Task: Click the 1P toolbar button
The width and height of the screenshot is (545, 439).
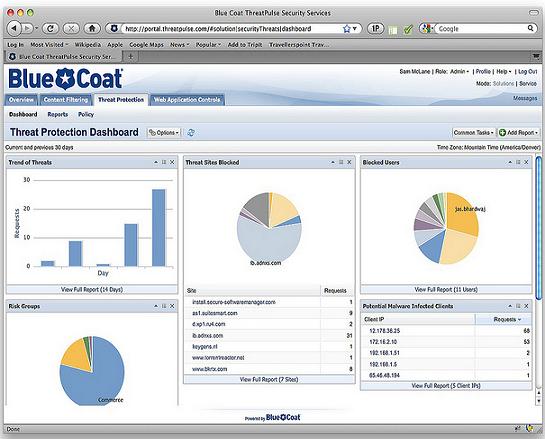Action: (x=376, y=29)
